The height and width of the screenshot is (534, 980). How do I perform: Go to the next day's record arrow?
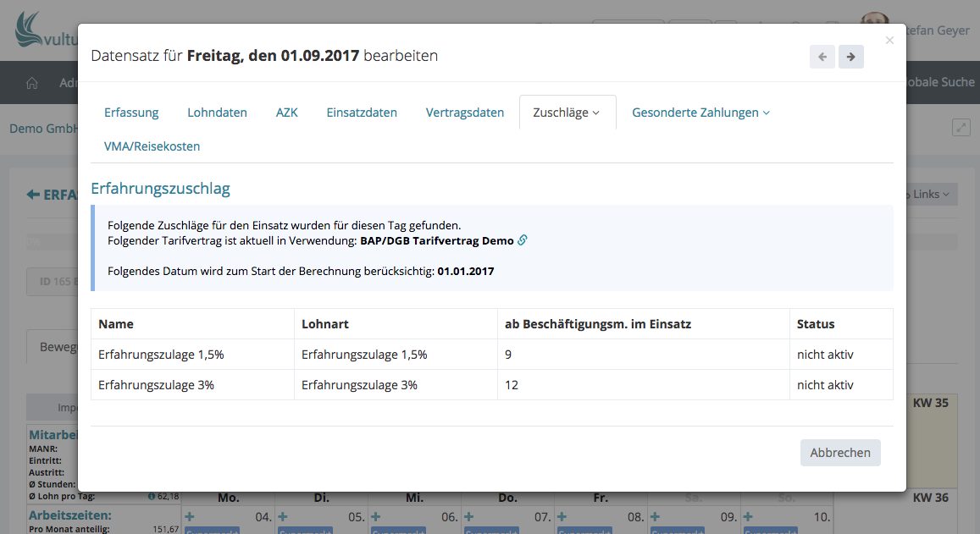(850, 57)
